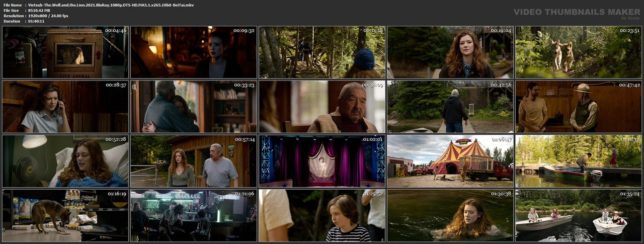644x244 pixels.
Task: Select the boat dock thumbnail at 01:11:33
Action: click(x=579, y=161)
